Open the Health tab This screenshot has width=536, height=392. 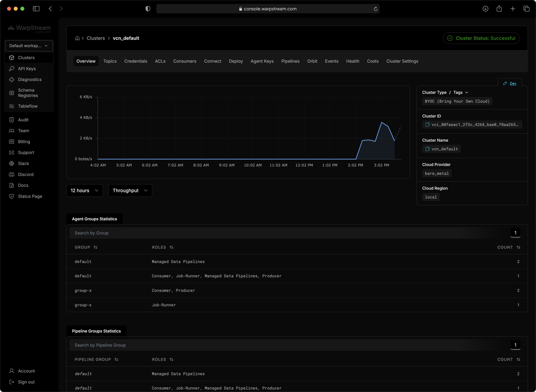coord(353,61)
